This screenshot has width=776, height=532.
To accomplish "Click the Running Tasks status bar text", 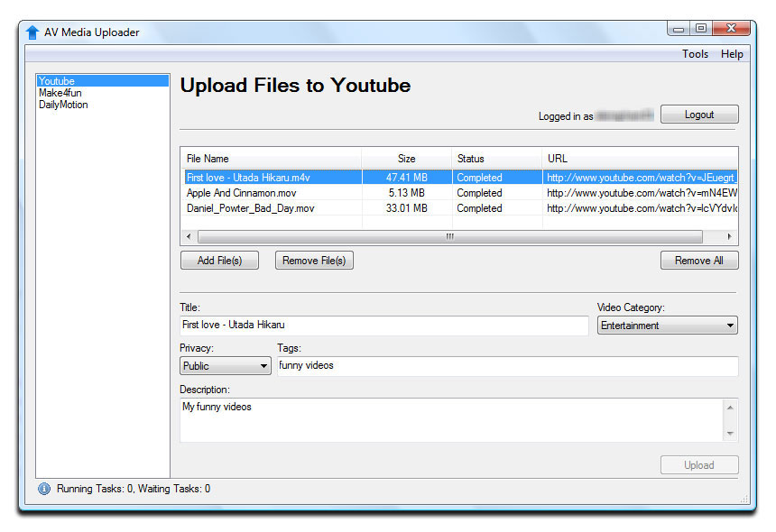I will click(134, 489).
